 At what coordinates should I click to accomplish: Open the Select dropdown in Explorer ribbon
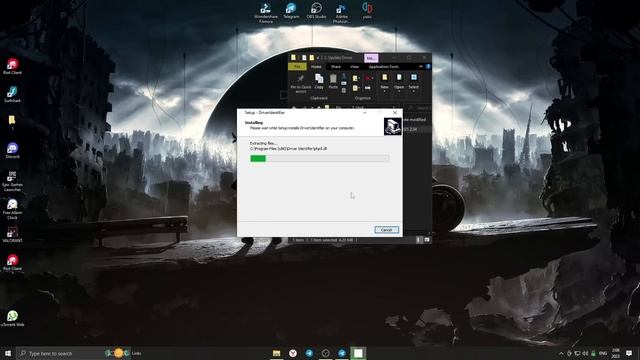tap(413, 82)
